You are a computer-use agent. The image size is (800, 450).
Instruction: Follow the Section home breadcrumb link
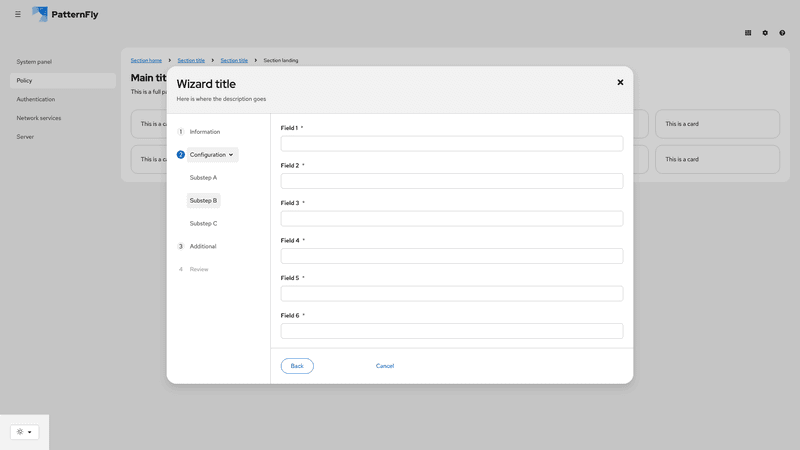(146, 60)
